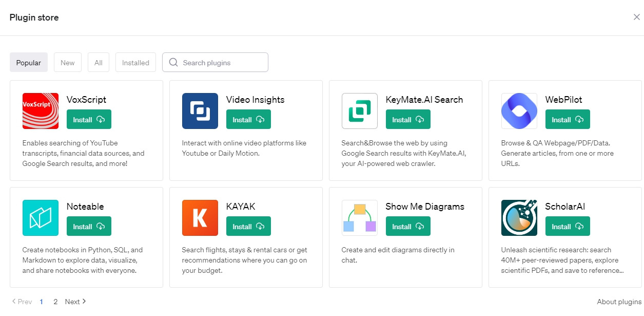This screenshot has height=316, width=644.
Task: Install the VoxScript plugin
Action: (89, 120)
